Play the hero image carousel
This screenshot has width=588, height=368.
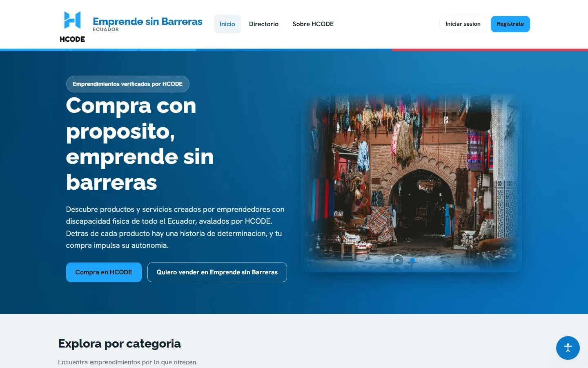[398, 260]
